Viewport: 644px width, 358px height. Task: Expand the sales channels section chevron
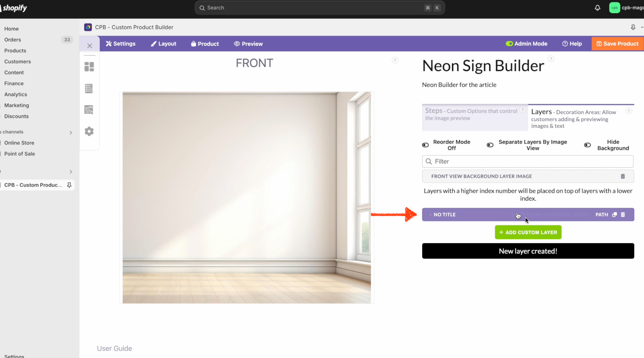[71, 133]
